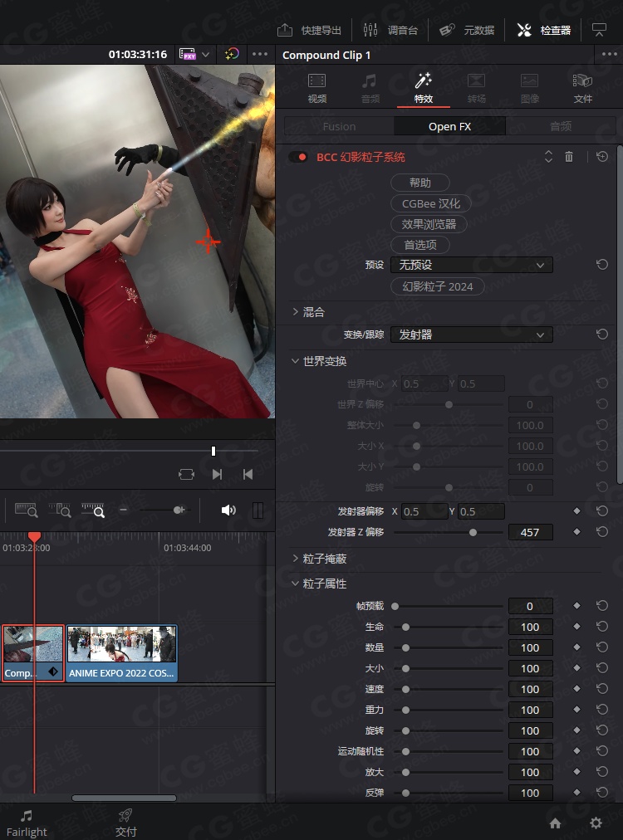The image size is (623, 840).
Task: Mute audio with speaker icon
Action: (x=228, y=510)
